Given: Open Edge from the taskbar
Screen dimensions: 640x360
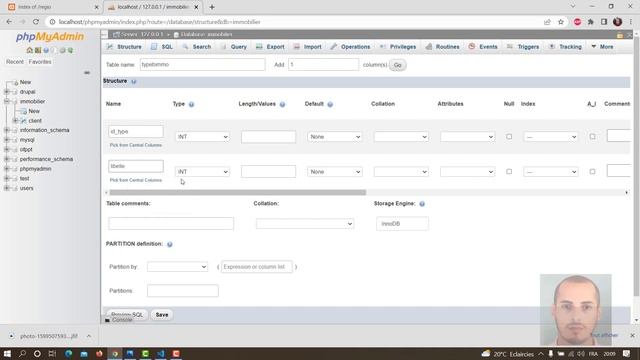Looking at the screenshot, I should coord(69,353).
